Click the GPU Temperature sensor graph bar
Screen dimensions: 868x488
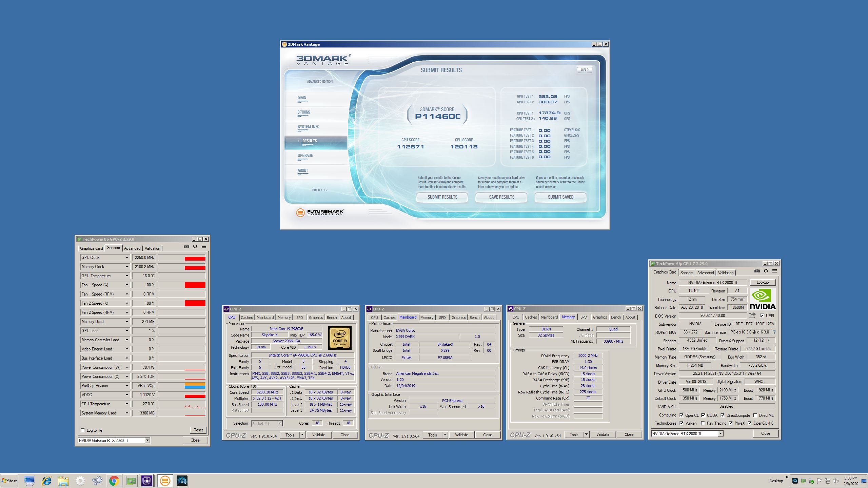[181, 276]
